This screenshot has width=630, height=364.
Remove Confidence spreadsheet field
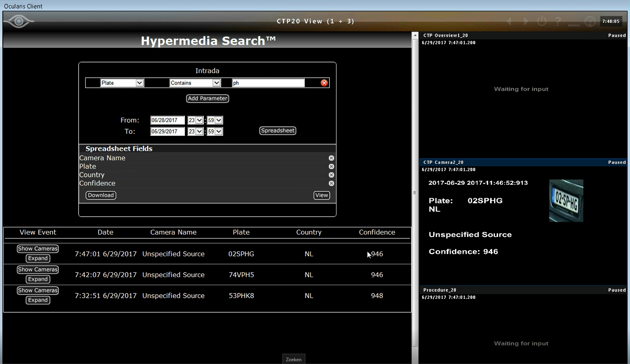[x=331, y=183]
